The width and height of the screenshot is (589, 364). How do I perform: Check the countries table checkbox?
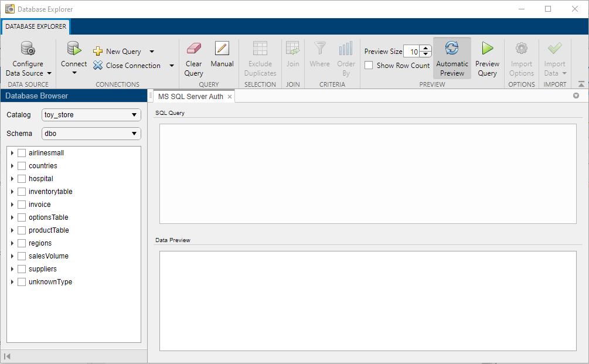[22, 165]
